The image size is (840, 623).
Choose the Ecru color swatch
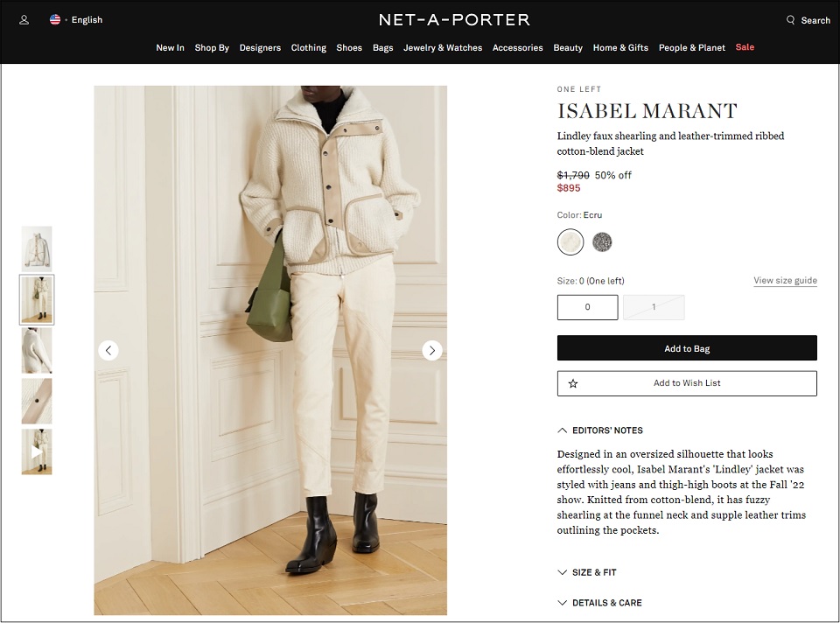coord(570,241)
